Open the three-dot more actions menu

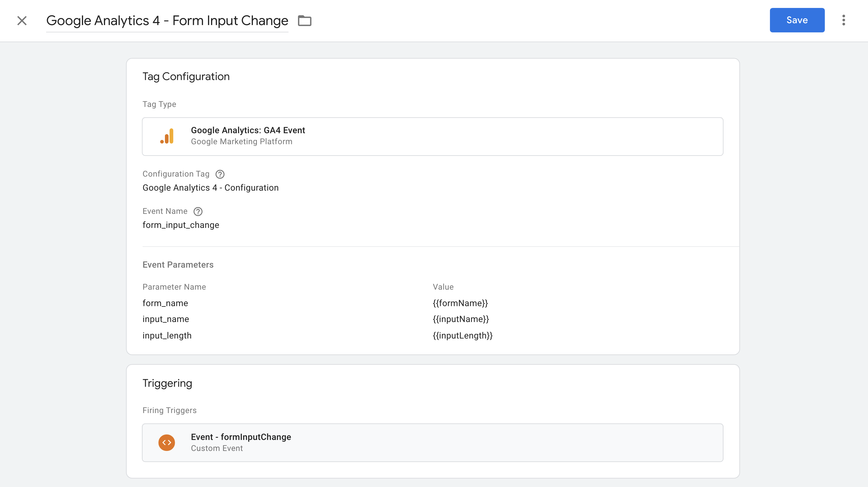click(x=843, y=20)
